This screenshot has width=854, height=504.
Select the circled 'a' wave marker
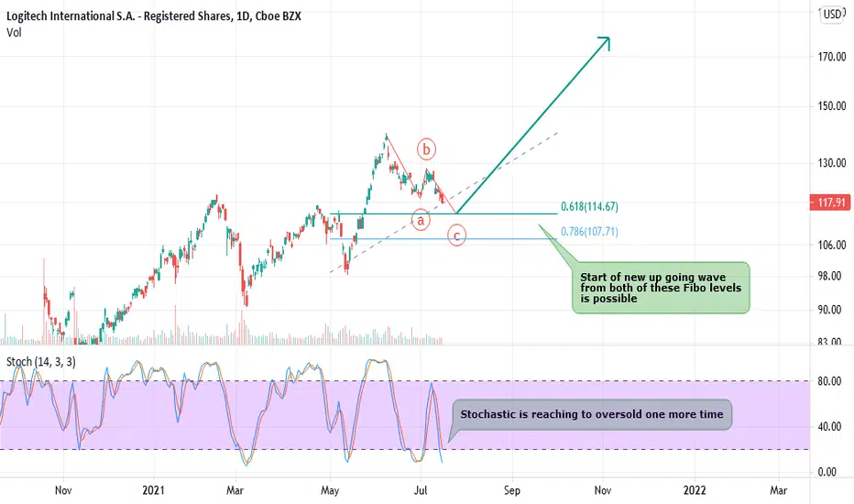coord(420,220)
